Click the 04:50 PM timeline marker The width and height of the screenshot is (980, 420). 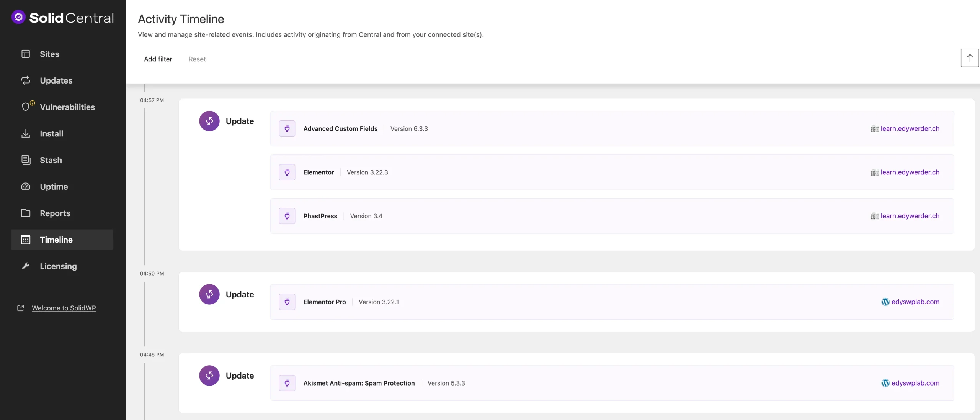[x=151, y=273]
